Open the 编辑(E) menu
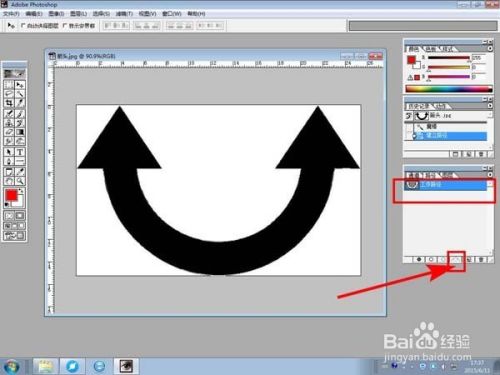This screenshot has height=375, width=500. [34, 14]
